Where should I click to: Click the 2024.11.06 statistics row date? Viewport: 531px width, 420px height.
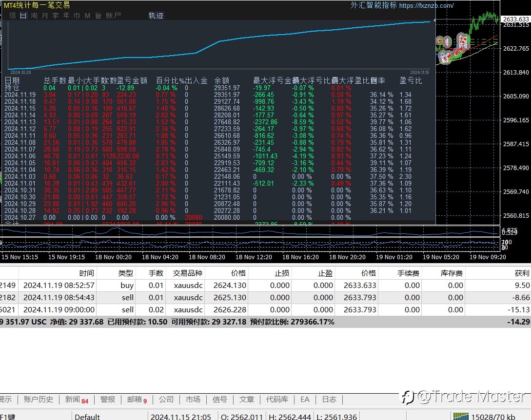click(20, 156)
